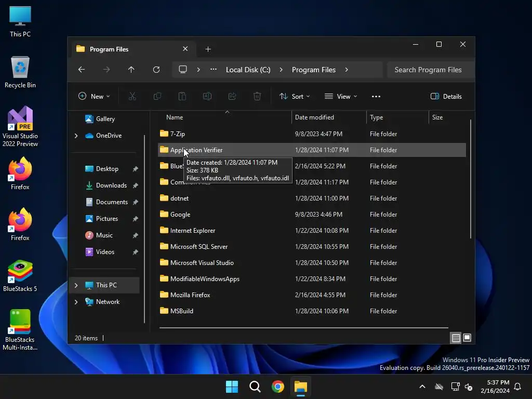The width and height of the screenshot is (532, 399).
Task: Click the horizontal scrollbar of file list
Action: tap(303, 328)
